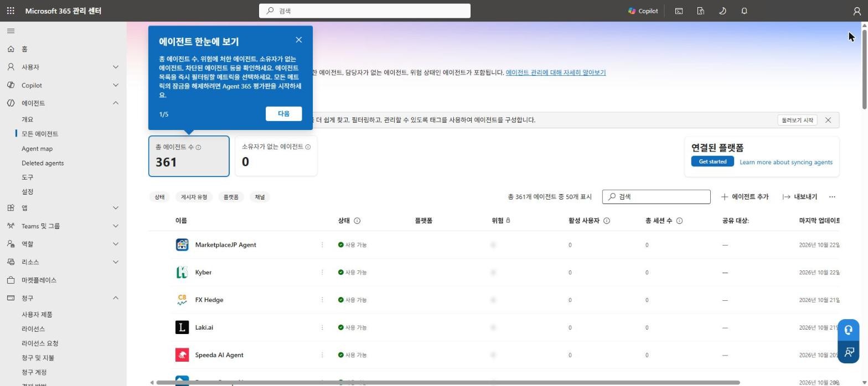Viewport: 868px width, 386px height.
Task: Open Agent map page
Action: click(x=37, y=149)
